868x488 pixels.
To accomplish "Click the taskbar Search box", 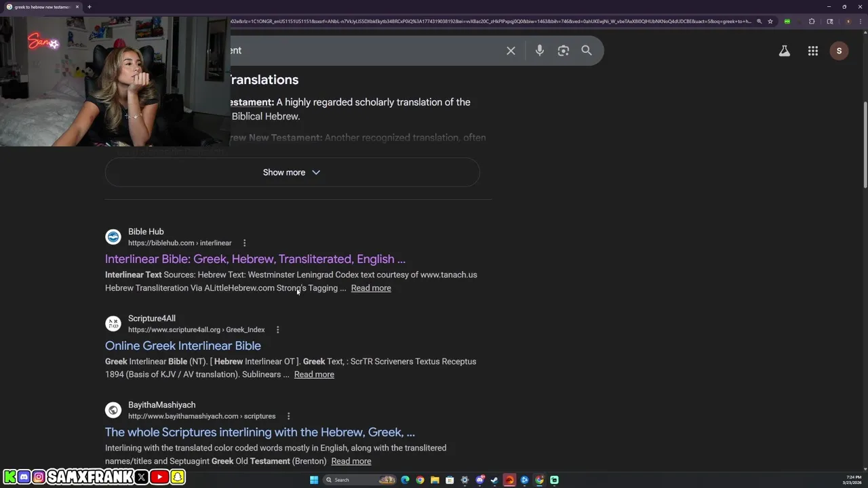I will [x=359, y=480].
